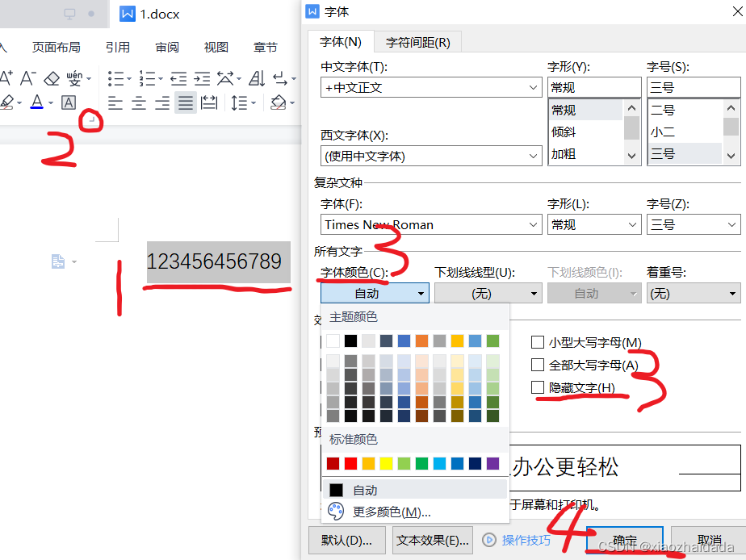
Task: Click the paragraph layout icon beside text
Action: pos(58,261)
